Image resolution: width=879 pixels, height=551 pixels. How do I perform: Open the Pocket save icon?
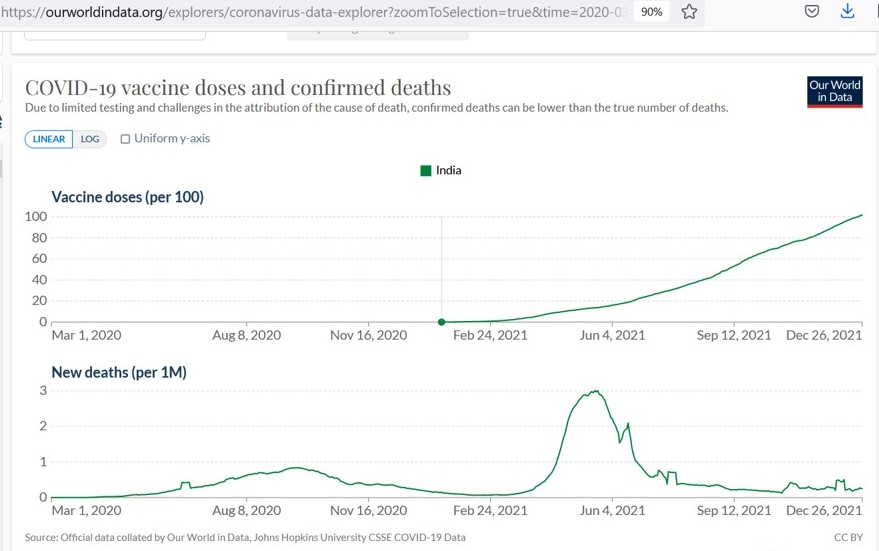pos(812,12)
